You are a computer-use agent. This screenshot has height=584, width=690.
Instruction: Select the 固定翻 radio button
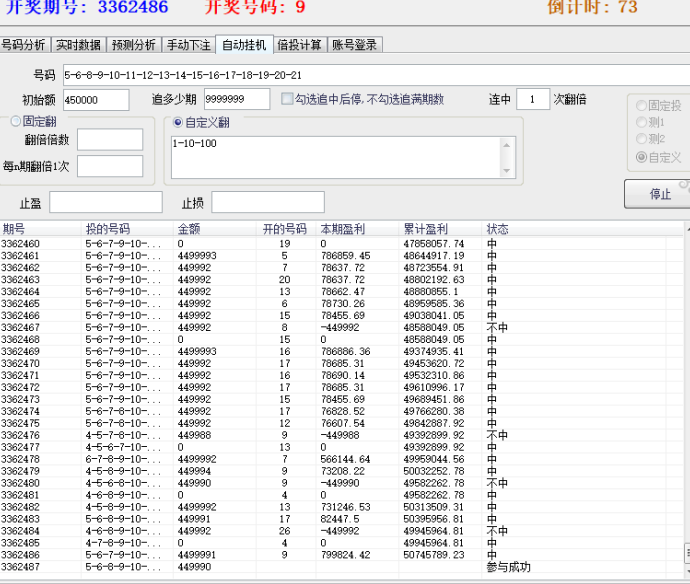[16, 121]
